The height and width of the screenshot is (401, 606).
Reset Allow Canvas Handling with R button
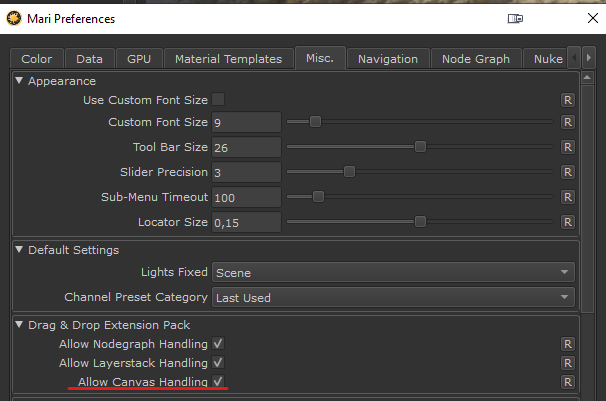(x=567, y=382)
